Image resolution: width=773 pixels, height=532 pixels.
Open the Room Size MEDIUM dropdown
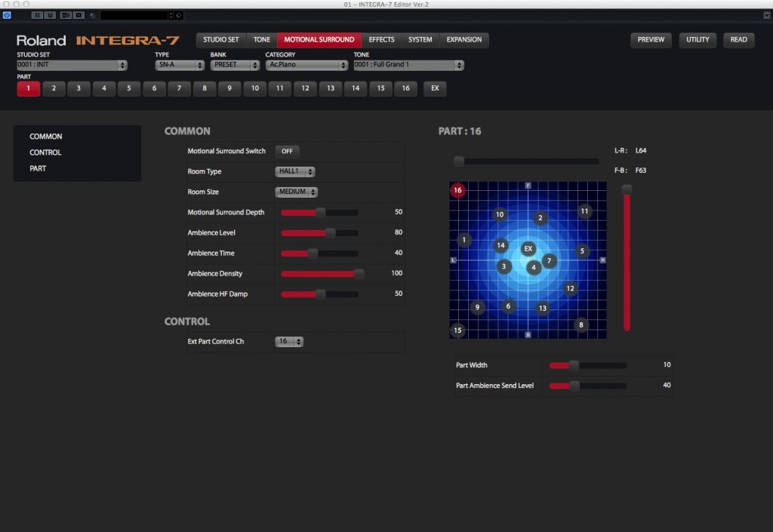pos(296,192)
